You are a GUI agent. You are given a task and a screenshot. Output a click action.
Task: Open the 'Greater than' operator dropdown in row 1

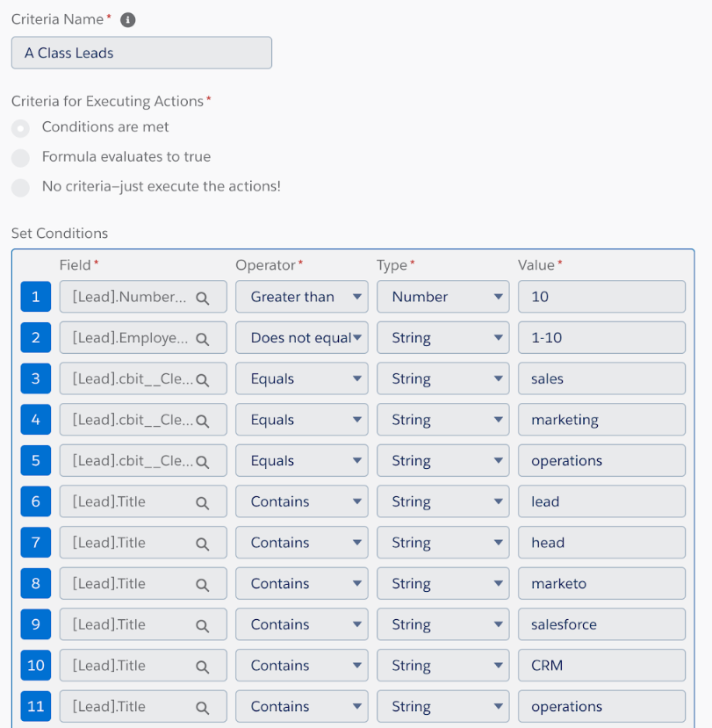click(302, 296)
